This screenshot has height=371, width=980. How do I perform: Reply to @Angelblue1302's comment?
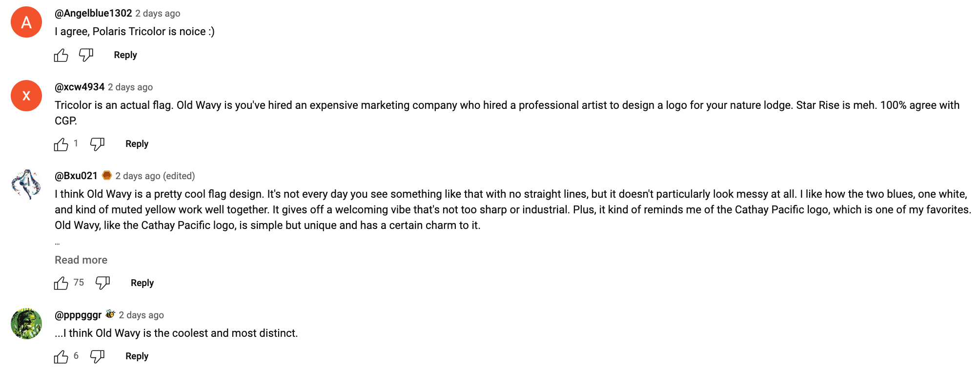point(125,55)
